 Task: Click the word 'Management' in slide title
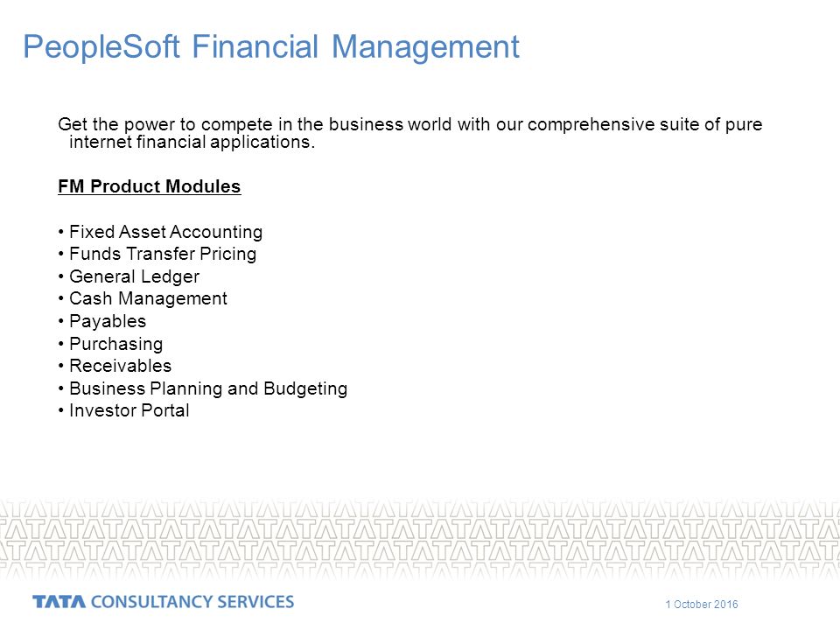click(x=426, y=47)
